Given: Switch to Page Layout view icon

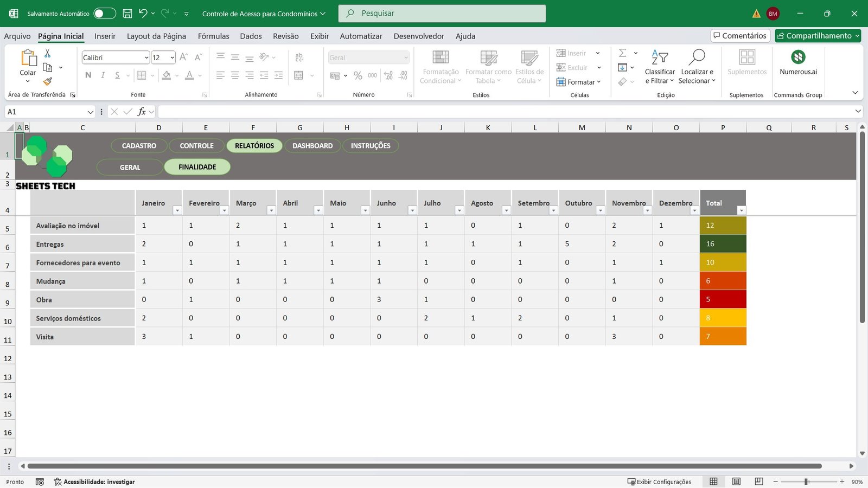Looking at the screenshot, I should click(x=736, y=481).
